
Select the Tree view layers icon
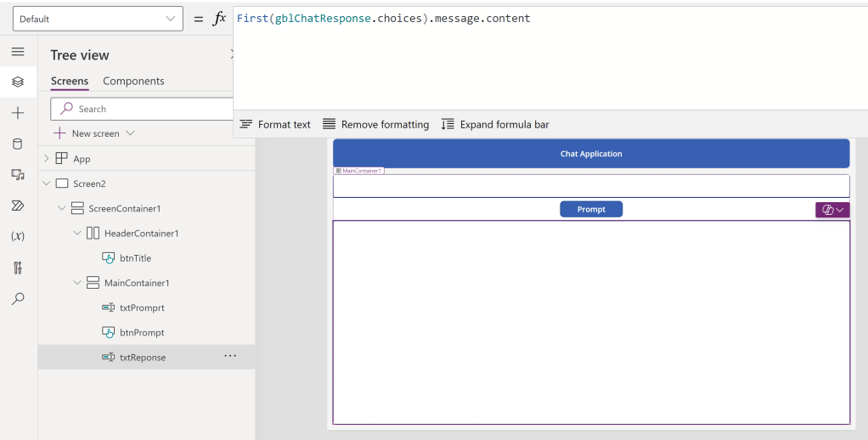18,82
